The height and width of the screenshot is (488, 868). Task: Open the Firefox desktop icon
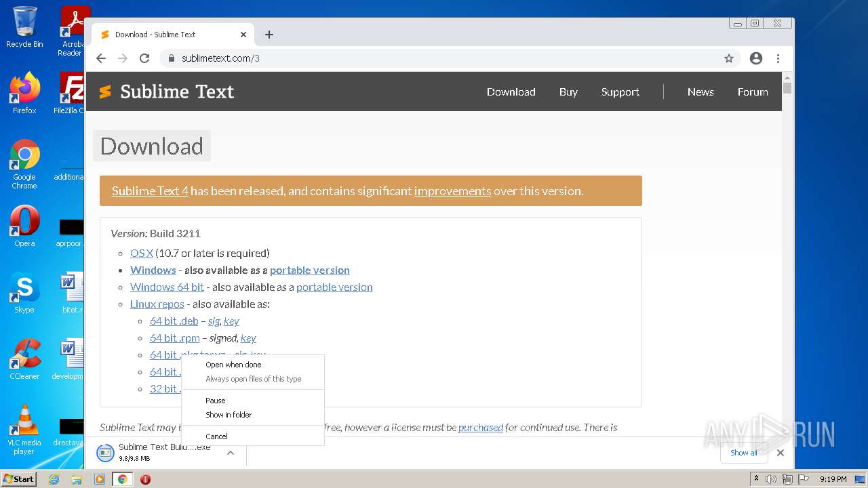click(x=24, y=93)
